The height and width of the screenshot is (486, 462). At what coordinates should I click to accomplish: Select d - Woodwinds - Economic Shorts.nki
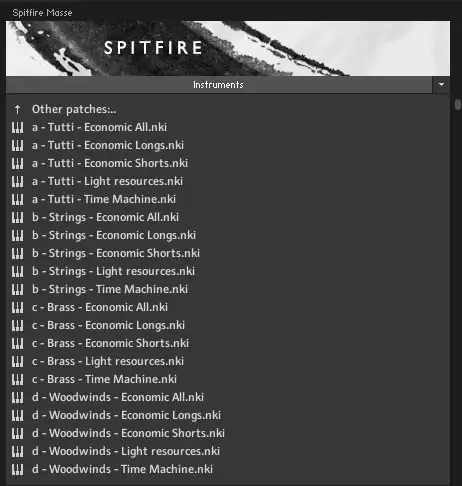click(x=128, y=433)
